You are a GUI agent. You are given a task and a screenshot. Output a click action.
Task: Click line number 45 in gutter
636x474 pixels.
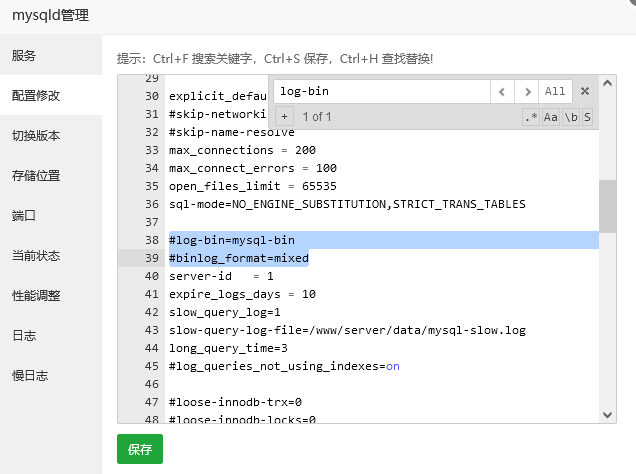[152, 366]
